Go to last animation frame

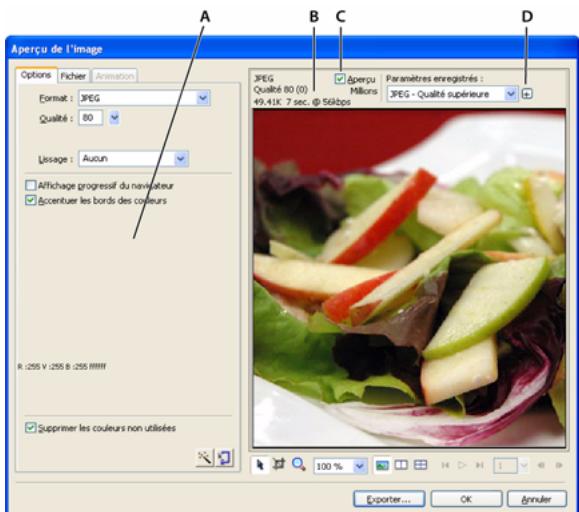(479, 465)
